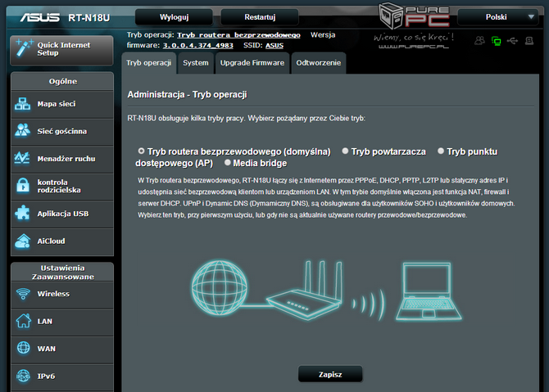
Task: Open WAN settings menu entry
Action: click(62, 349)
